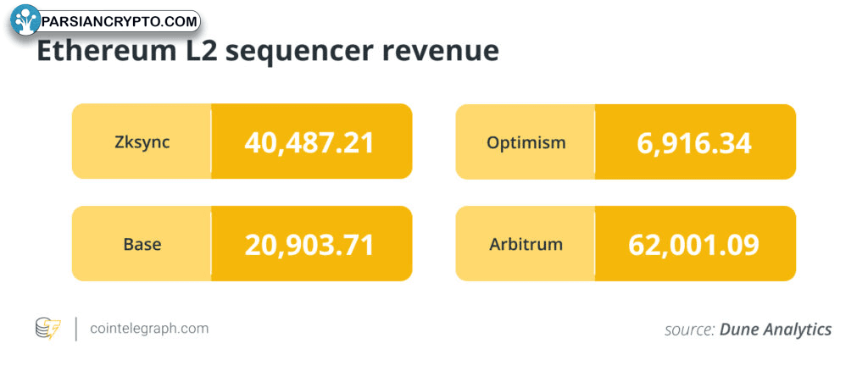
Task: Open the PARSIANCRYPTO.COM watermark link
Action: (x=120, y=22)
